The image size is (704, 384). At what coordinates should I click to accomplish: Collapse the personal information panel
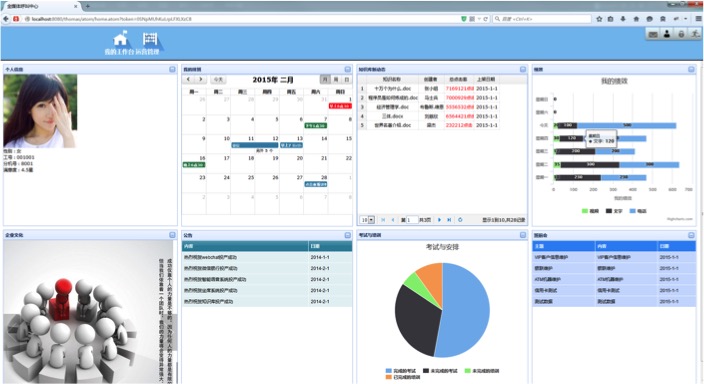(x=172, y=69)
